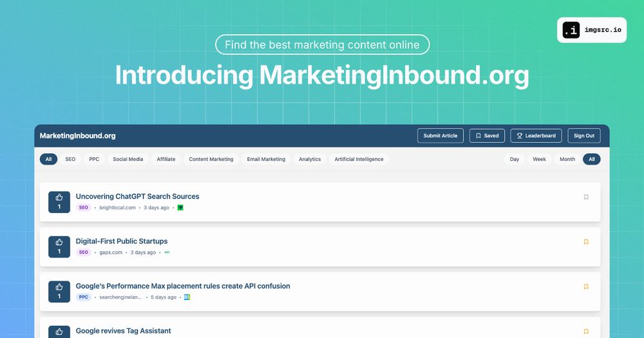This screenshot has height=338, width=644.
Task: Open Google's Performance Max placement rules article
Action: (183, 286)
